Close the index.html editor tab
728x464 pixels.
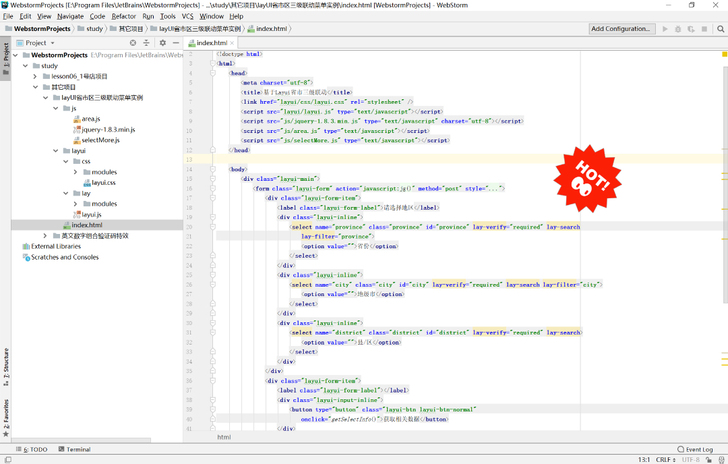tap(233, 43)
